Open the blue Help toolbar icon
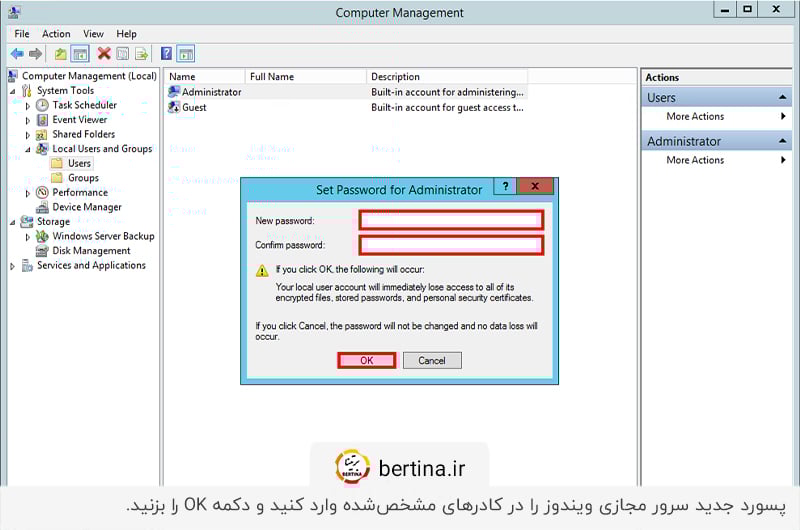 pos(166,53)
